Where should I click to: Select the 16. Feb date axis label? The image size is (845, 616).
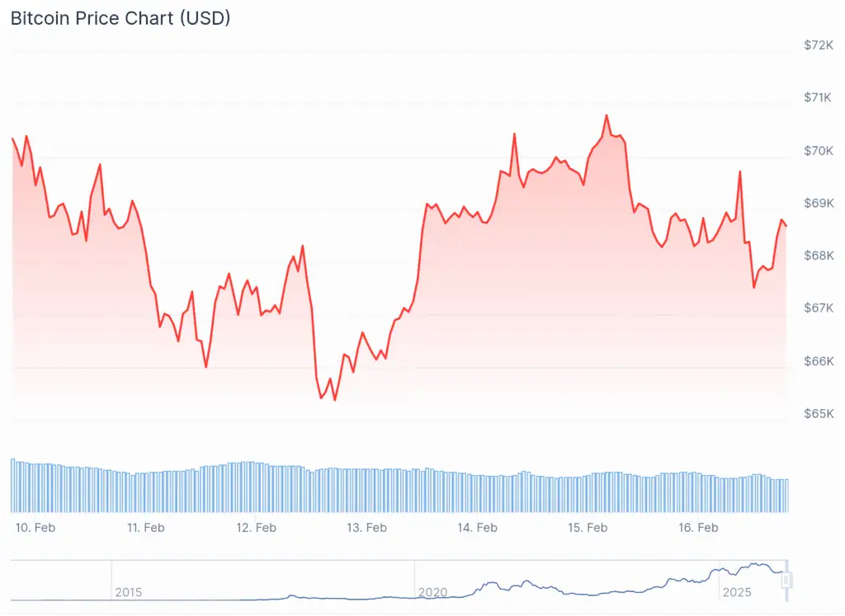click(x=697, y=527)
